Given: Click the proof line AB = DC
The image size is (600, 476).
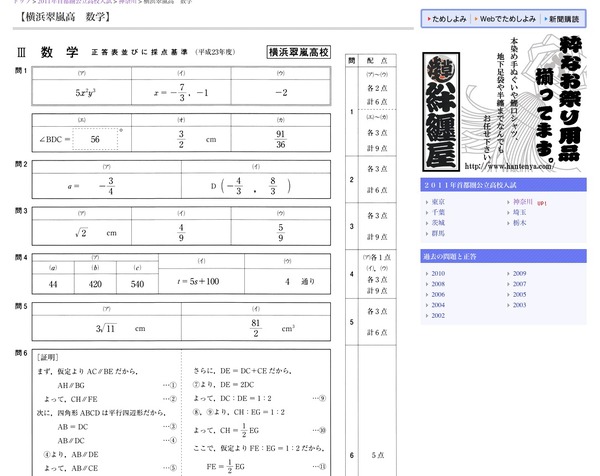Looking at the screenshot, I should click(73, 427).
